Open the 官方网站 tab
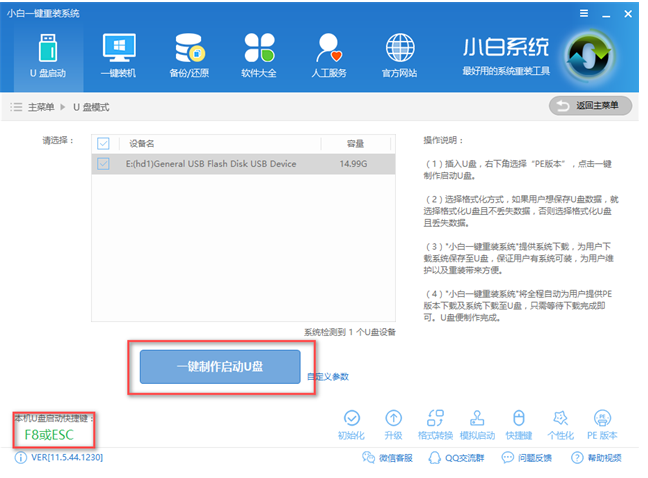 point(400,56)
